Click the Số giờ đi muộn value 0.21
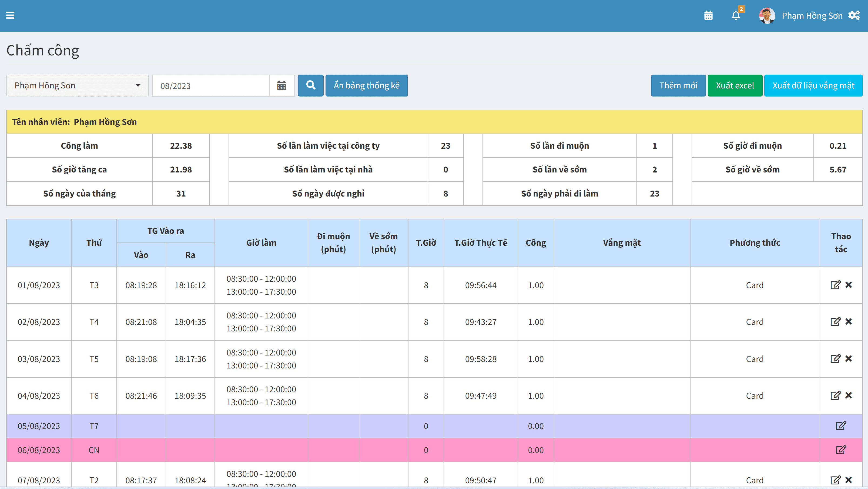 coord(838,146)
